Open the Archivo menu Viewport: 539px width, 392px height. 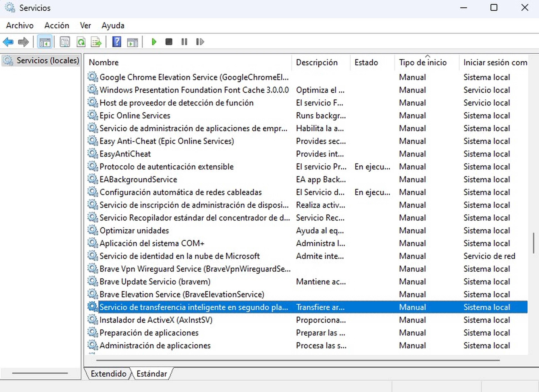(x=20, y=25)
